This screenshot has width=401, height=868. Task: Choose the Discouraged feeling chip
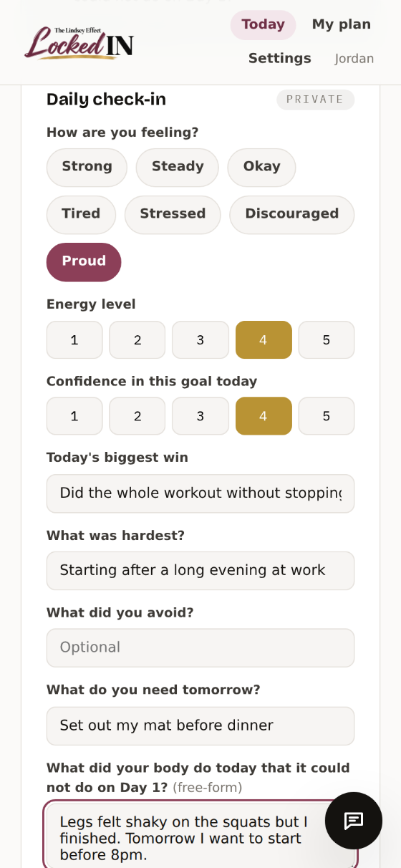coord(291,214)
